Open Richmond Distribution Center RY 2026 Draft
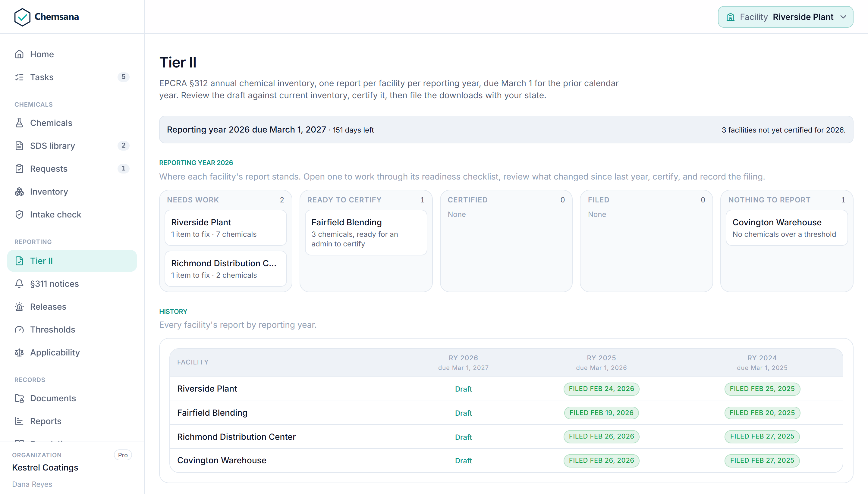Screen dimensions: 868x494 pyautogui.click(x=463, y=437)
